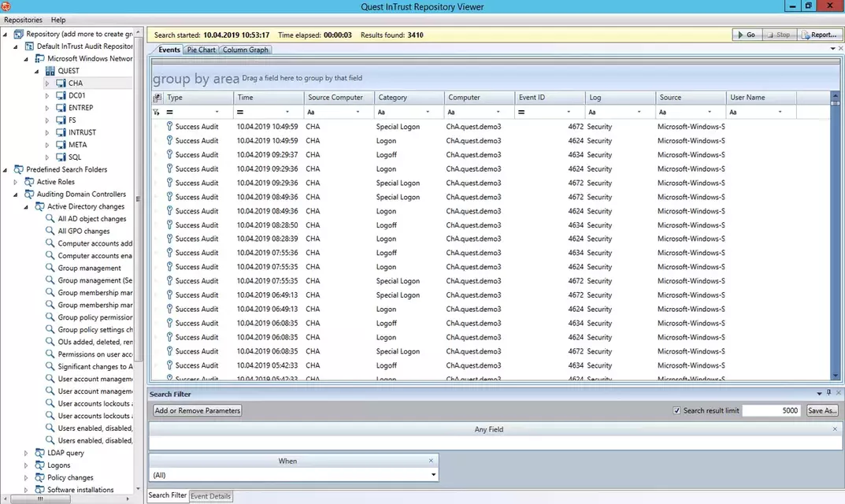This screenshot has width=845, height=504.
Task: Click the Save As... button
Action: pyautogui.click(x=822, y=410)
